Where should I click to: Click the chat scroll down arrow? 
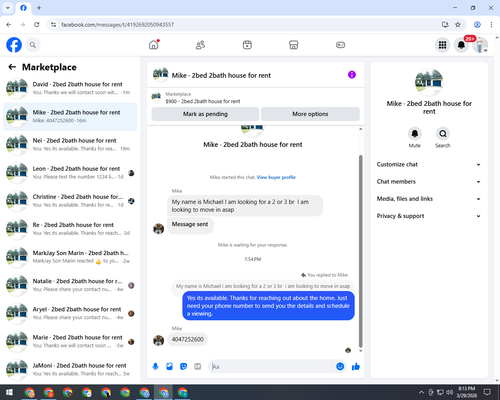[360, 351]
